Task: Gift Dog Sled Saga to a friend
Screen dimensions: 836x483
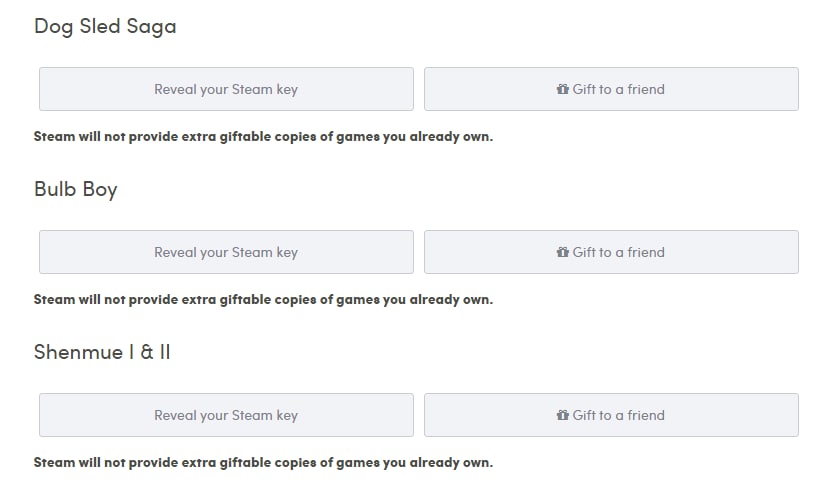Action: [x=611, y=89]
